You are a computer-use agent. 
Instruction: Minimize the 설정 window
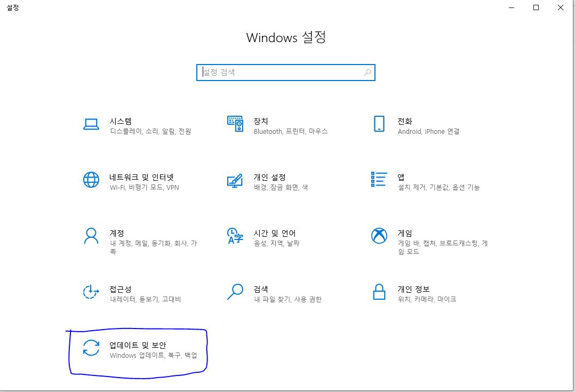(x=512, y=7)
